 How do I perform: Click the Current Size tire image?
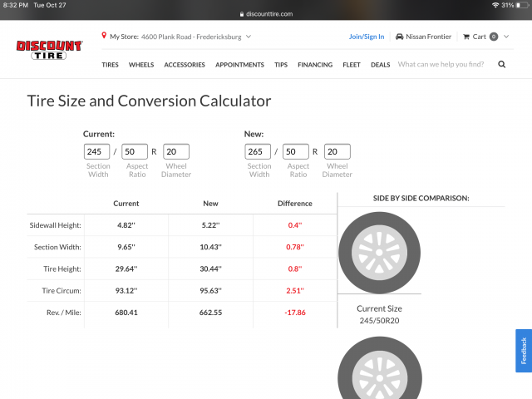click(x=379, y=253)
